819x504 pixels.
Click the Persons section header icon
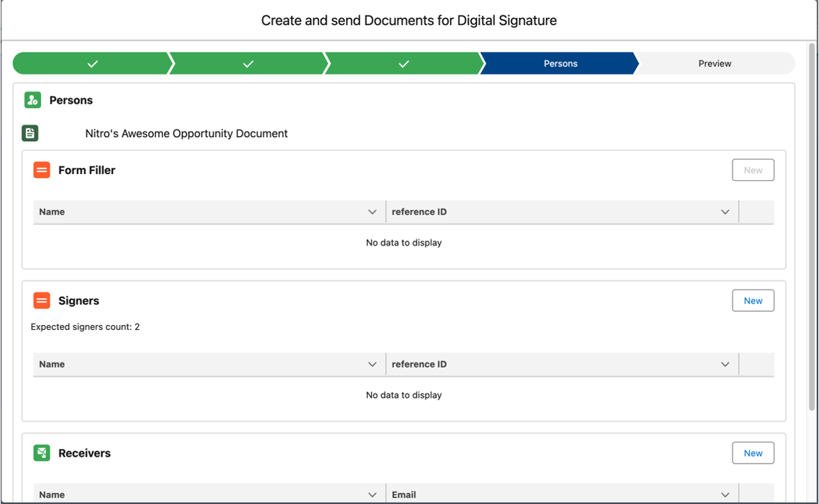click(33, 100)
